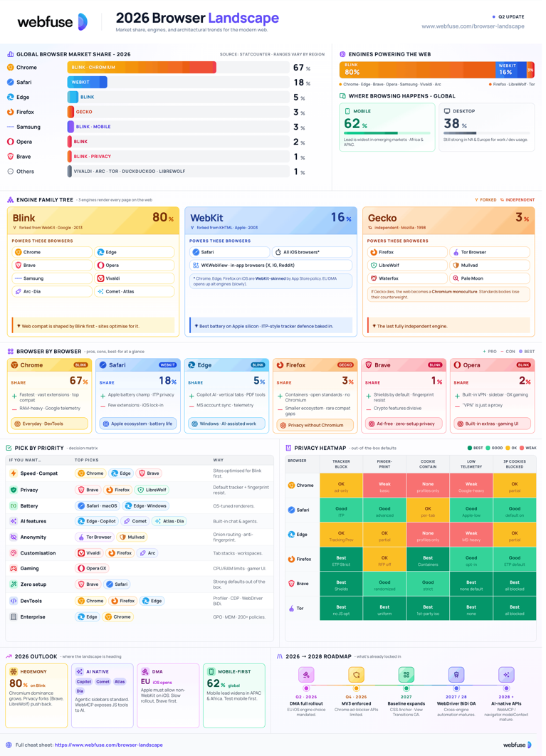The image size is (546, 756).
Task: Select the Waterfox chip in the Gecko card
Action: pyautogui.click(x=408, y=278)
